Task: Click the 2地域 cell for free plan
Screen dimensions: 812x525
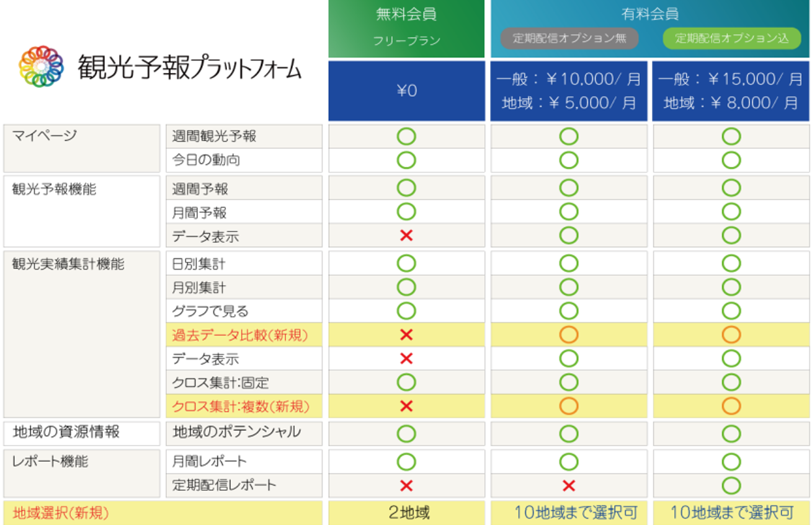Action: [406, 513]
